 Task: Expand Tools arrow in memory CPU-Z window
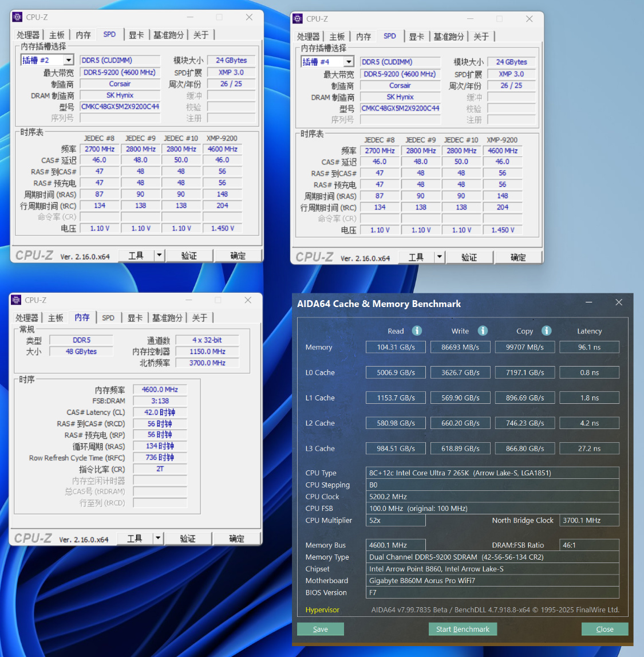[158, 538]
